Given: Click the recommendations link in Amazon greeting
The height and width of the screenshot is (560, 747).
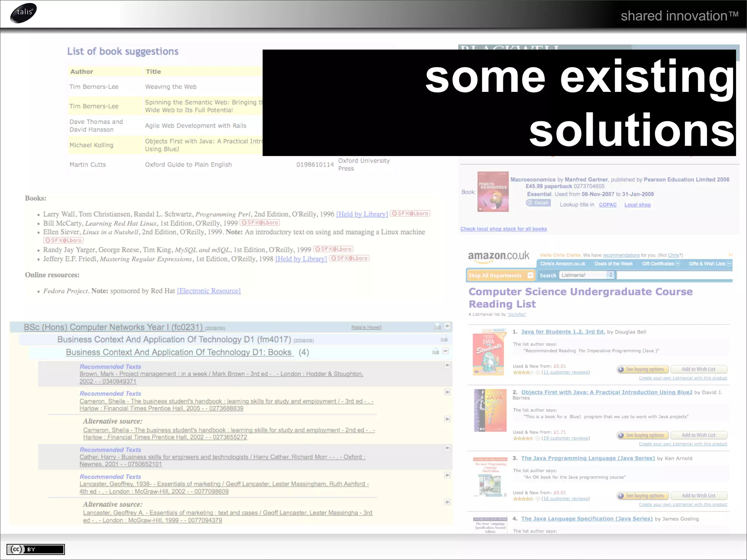Looking at the screenshot, I should [x=621, y=255].
